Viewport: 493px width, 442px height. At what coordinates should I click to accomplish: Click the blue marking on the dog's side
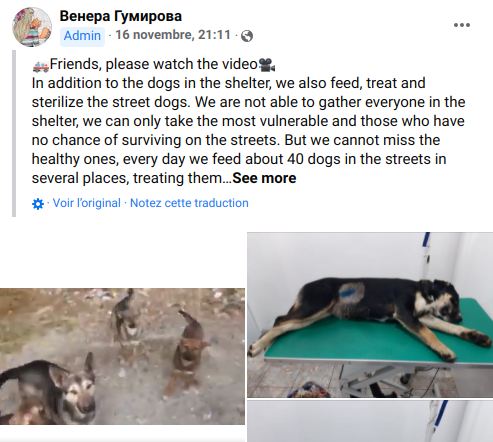348,293
